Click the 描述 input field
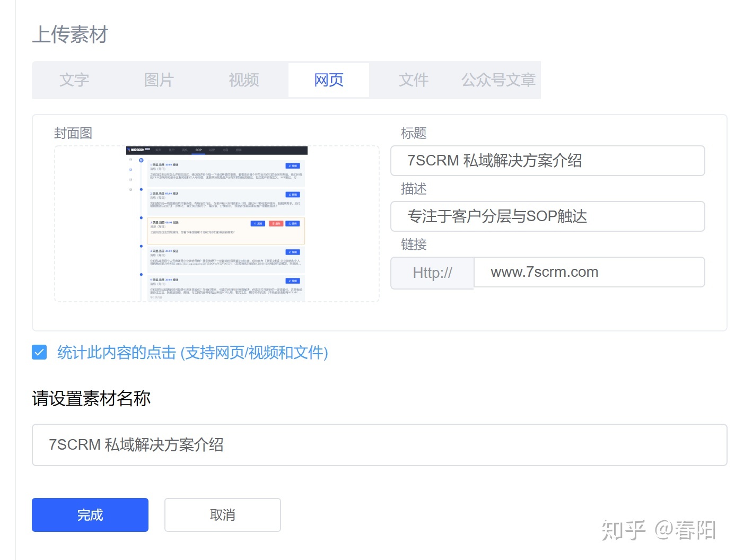The image size is (735, 560). point(548,216)
